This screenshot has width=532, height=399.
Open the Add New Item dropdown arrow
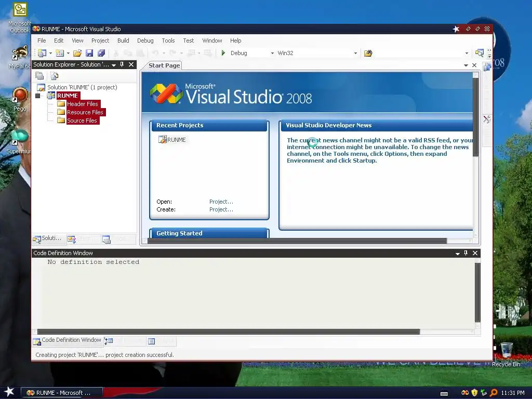coord(68,54)
